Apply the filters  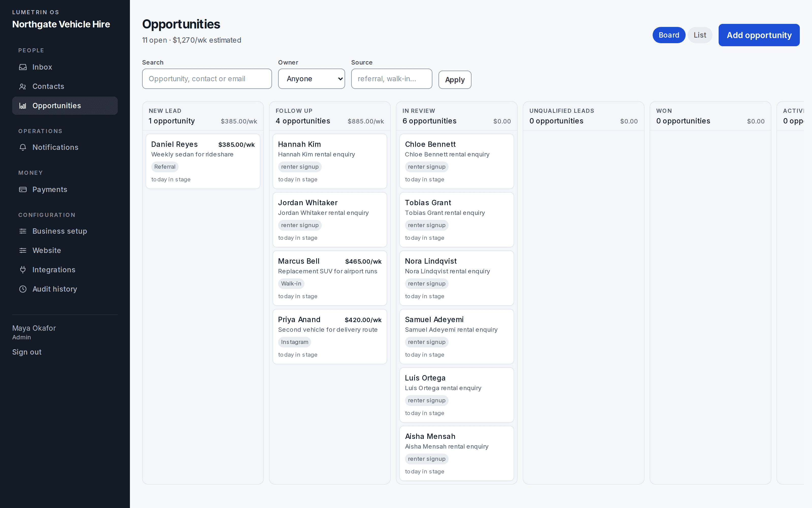click(x=455, y=80)
